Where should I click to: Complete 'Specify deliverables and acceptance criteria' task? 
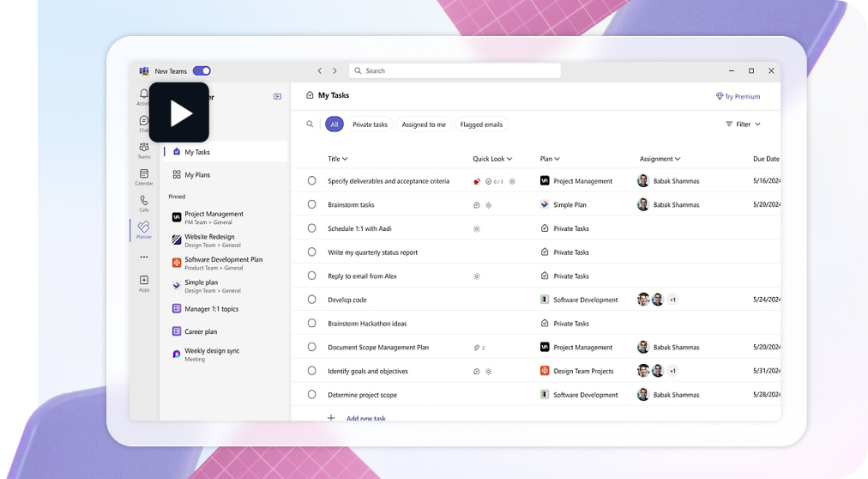(x=311, y=180)
